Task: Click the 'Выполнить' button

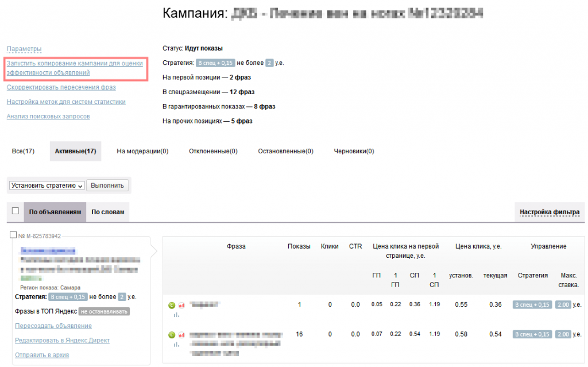Action: (106, 185)
